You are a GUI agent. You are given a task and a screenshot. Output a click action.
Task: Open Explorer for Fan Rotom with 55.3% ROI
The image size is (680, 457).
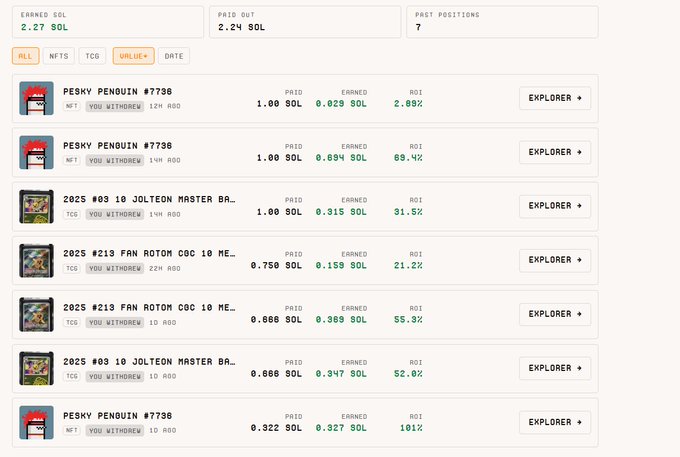555,314
